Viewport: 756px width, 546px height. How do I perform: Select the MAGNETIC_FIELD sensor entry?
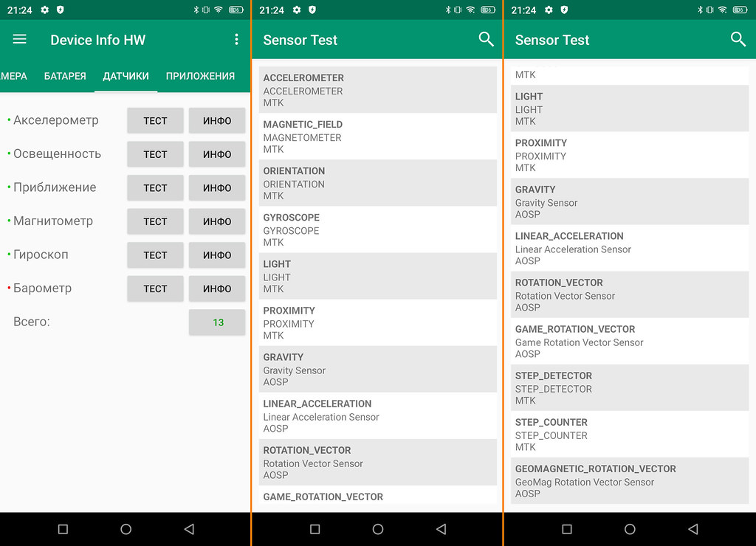377,136
